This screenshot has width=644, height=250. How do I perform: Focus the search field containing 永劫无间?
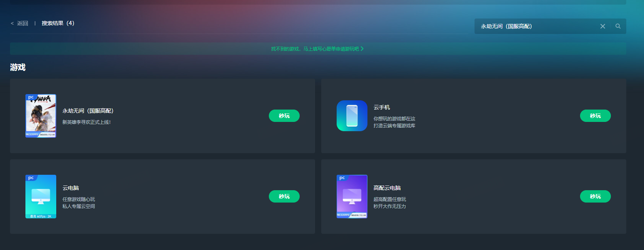(535, 26)
